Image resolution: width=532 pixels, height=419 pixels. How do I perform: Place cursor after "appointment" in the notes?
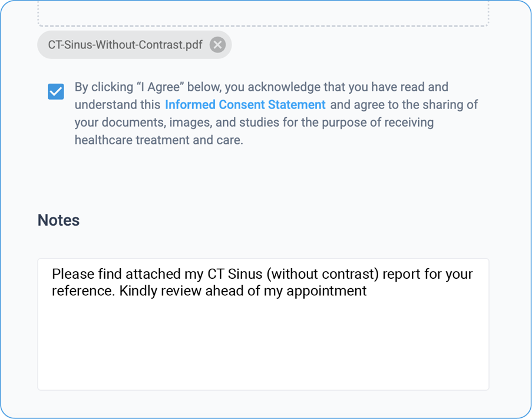click(x=367, y=291)
